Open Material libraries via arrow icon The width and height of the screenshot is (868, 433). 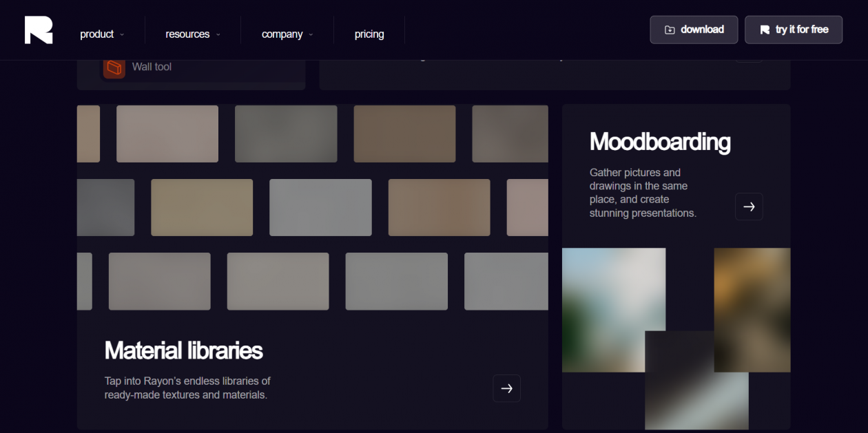pyautogui.click(x=506, y=388)
